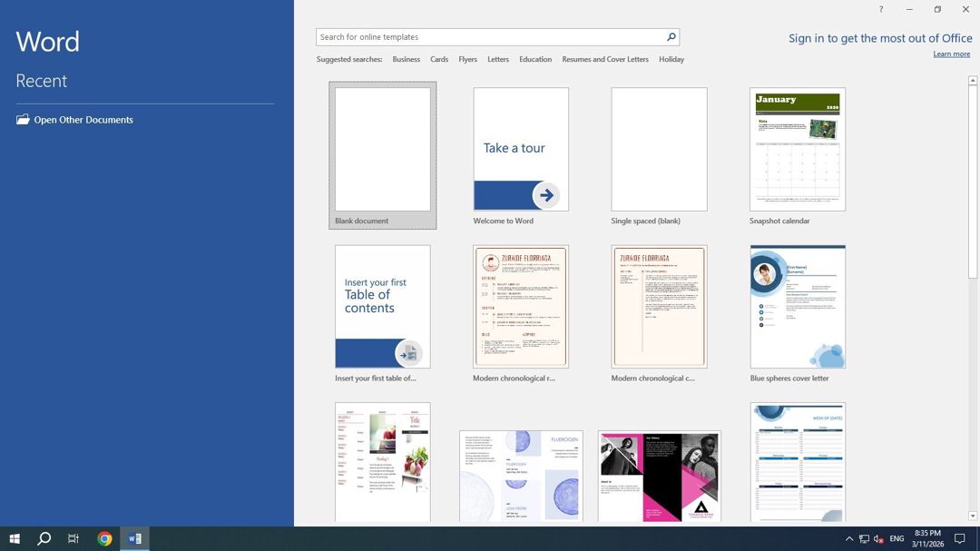Image resolution: width=980 pixels, height=551 pixels.
Task: Choose the Single spaced (blank) template
Action: click(x=659, y=149)
